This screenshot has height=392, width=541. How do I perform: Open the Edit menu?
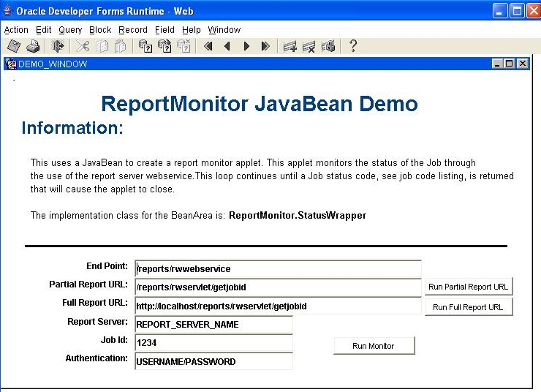[43, 30]
